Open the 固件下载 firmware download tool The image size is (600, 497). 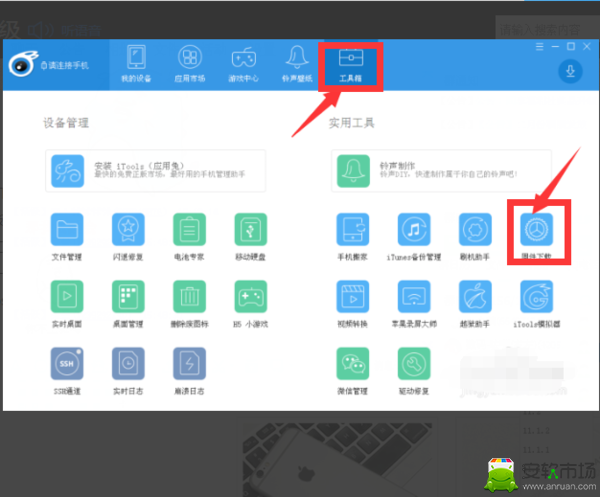(536, 231)
